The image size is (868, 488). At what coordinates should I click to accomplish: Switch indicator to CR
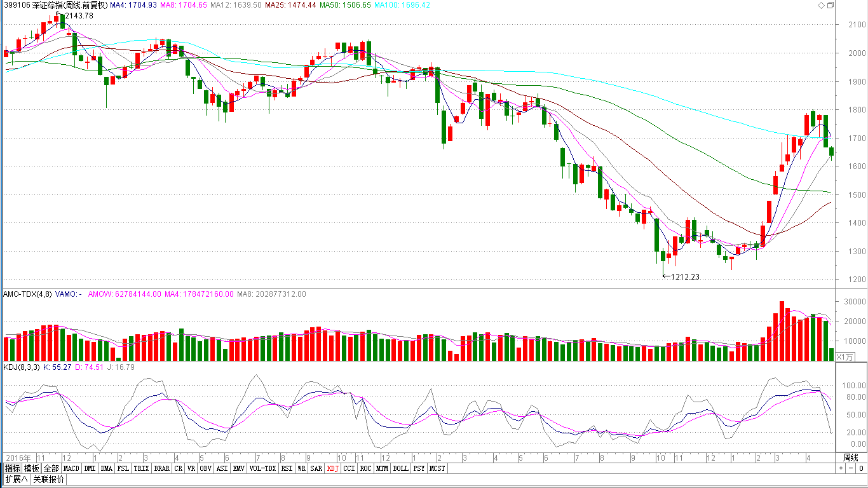[179, 468]
